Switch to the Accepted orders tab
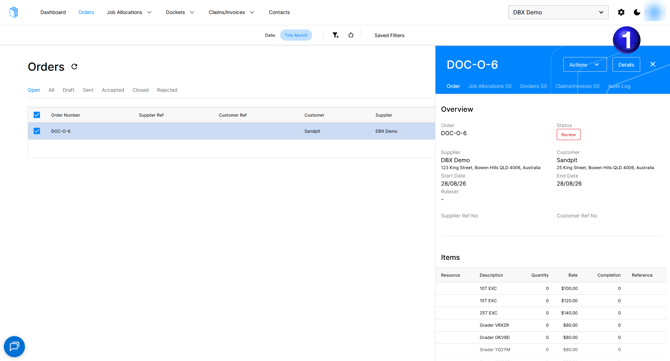 click(x=113, y=90)
